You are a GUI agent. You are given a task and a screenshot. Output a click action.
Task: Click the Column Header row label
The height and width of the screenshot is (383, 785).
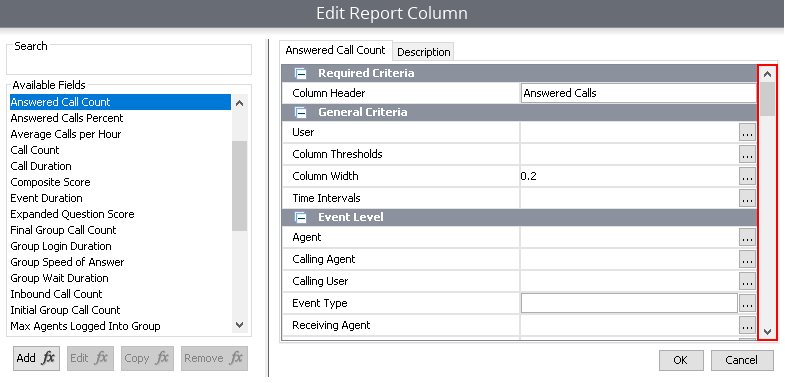329,93
